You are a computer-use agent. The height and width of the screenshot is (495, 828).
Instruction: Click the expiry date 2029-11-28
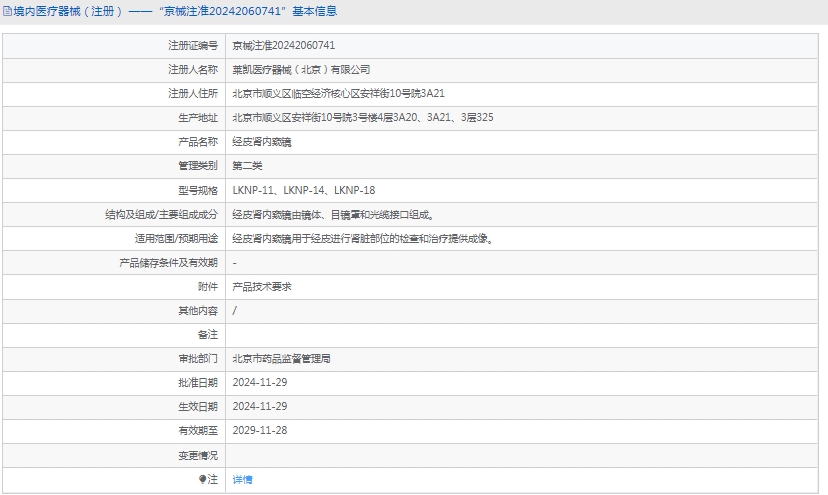[x=260, y=431]
